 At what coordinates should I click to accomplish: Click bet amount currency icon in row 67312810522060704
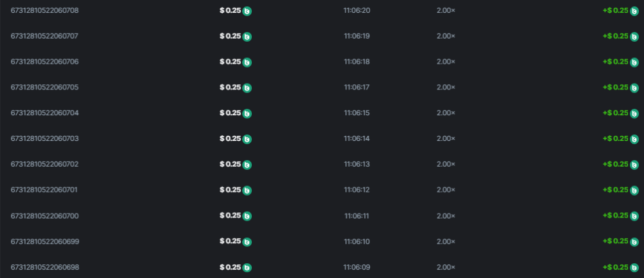point(247,113)
